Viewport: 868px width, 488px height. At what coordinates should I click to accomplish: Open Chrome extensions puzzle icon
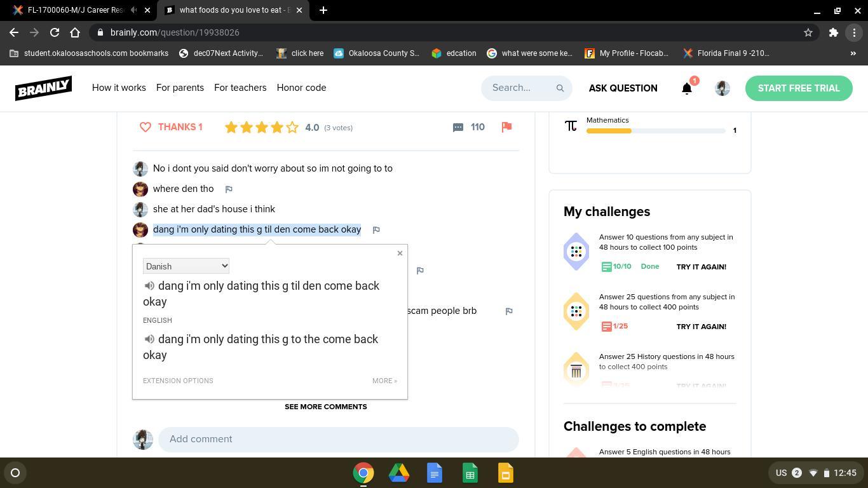click(834, 32)
